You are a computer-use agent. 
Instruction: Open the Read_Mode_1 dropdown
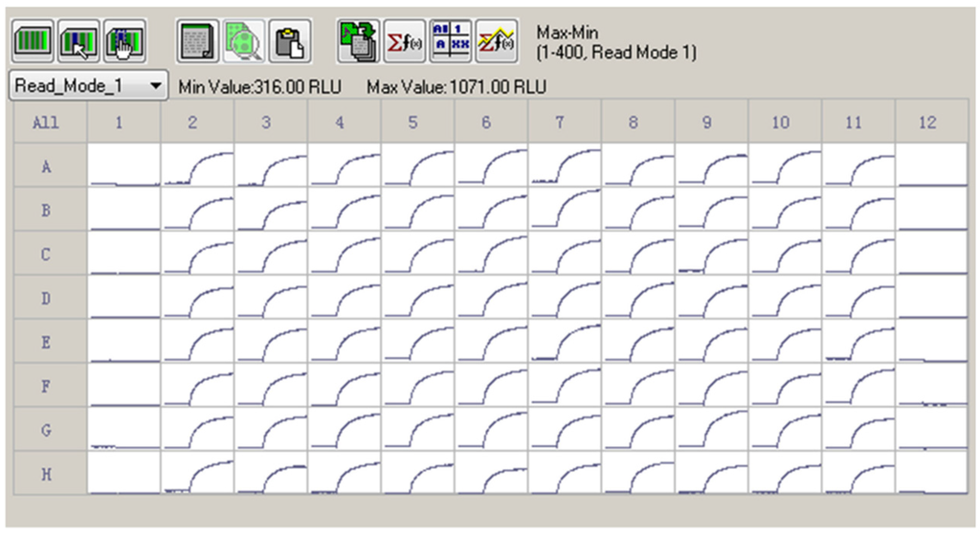point(88,86)
